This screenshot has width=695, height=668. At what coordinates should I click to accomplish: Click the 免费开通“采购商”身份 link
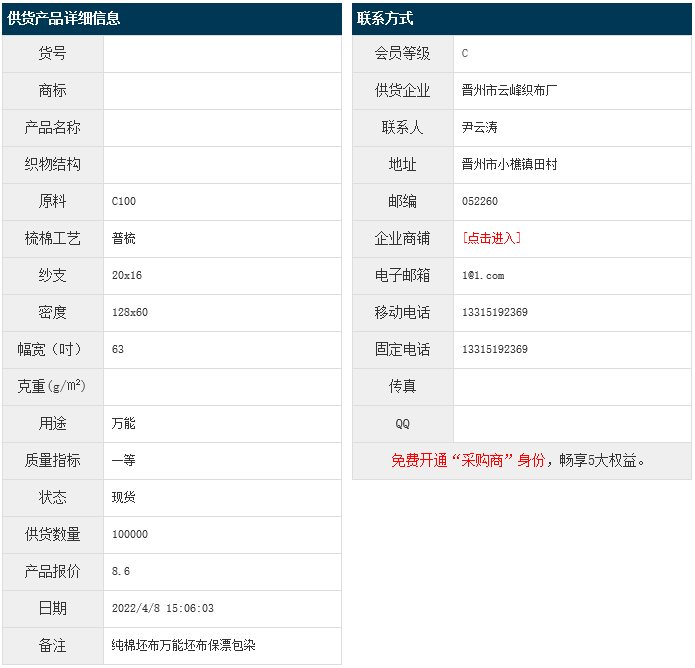468,460
